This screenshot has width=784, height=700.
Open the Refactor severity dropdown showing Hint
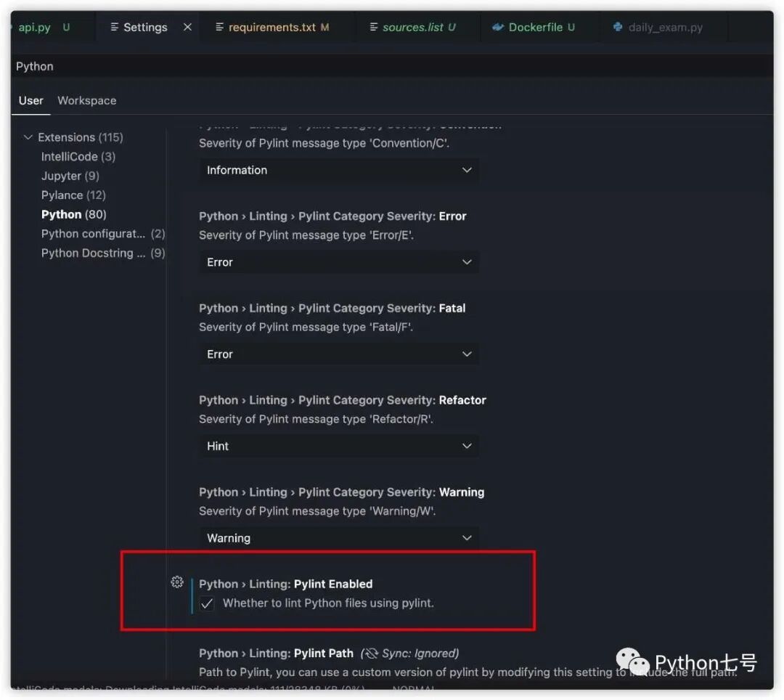339,446
